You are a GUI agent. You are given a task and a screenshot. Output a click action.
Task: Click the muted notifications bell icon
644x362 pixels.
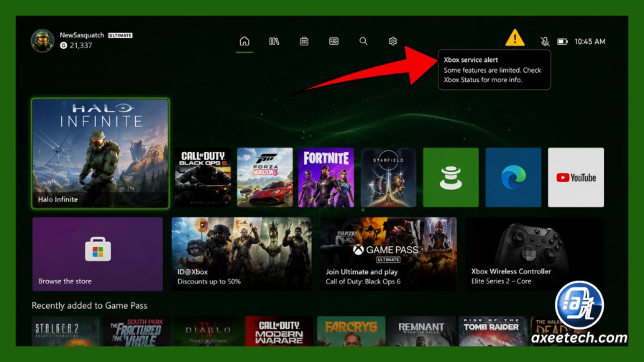click(545, 41)
